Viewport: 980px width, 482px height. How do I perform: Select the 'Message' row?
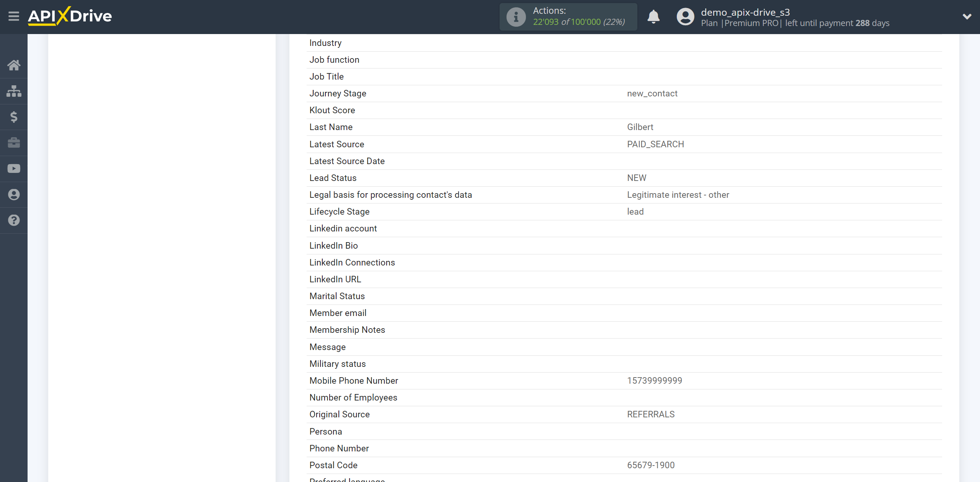click(624, 347)
